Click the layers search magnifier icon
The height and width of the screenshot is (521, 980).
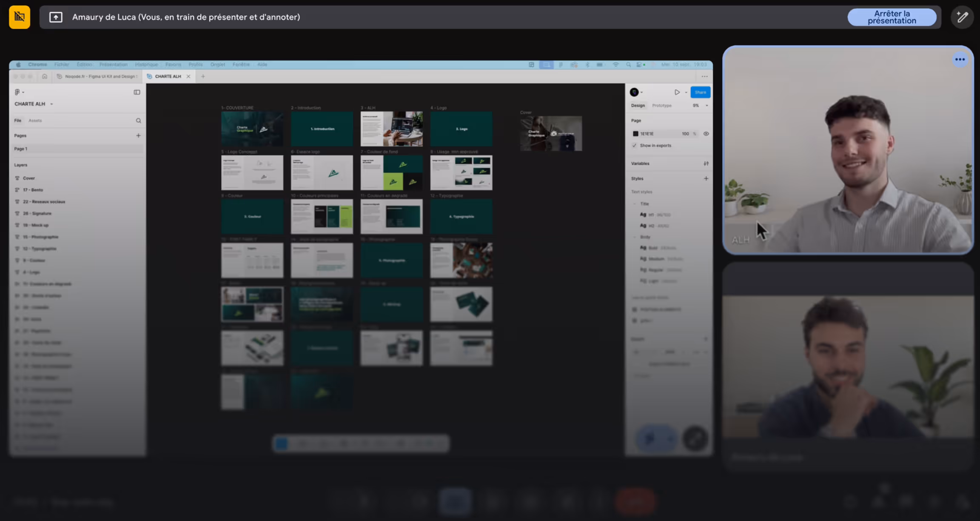click(x=138, y=120)
